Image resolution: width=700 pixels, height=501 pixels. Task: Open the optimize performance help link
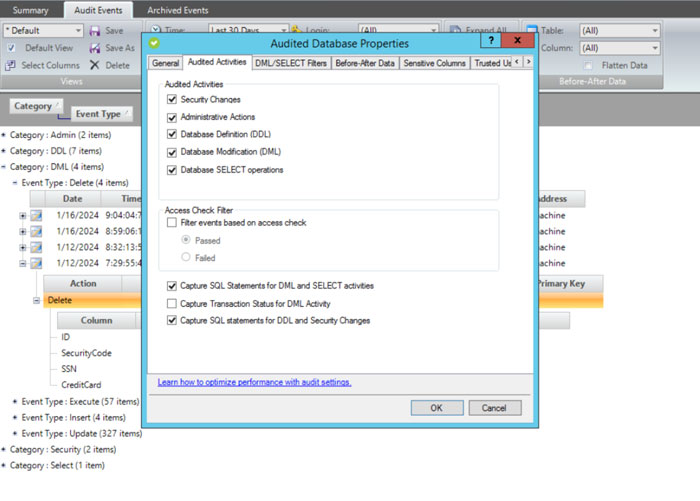[254, 382]
